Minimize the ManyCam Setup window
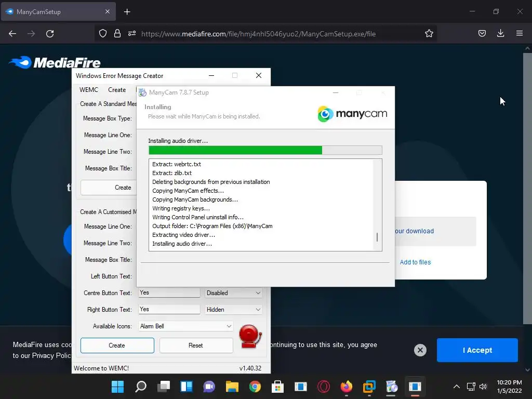This screenshot has height=399, width=532. coord(336,92)
